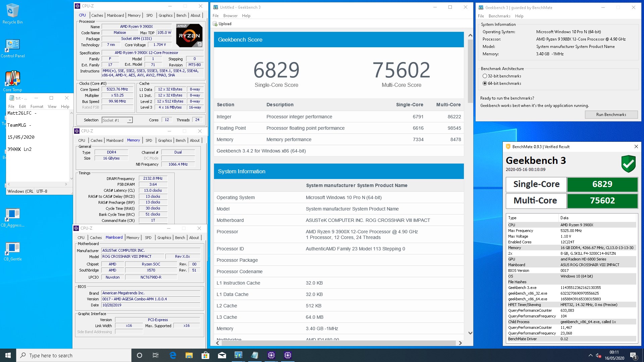Click the muted volume tray icon
Screen dimensions: 644x362
[x=598, y=355]
